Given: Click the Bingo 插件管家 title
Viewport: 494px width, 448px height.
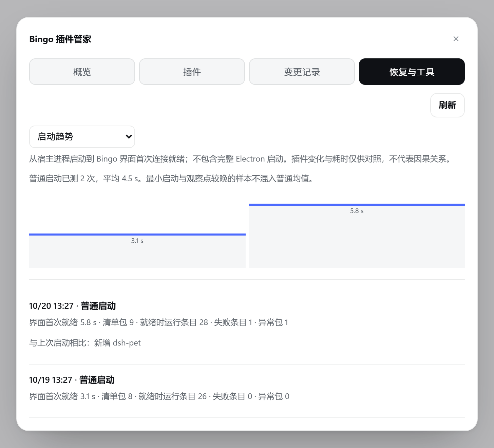Looking at the screenshot, I should pos(60,39).
